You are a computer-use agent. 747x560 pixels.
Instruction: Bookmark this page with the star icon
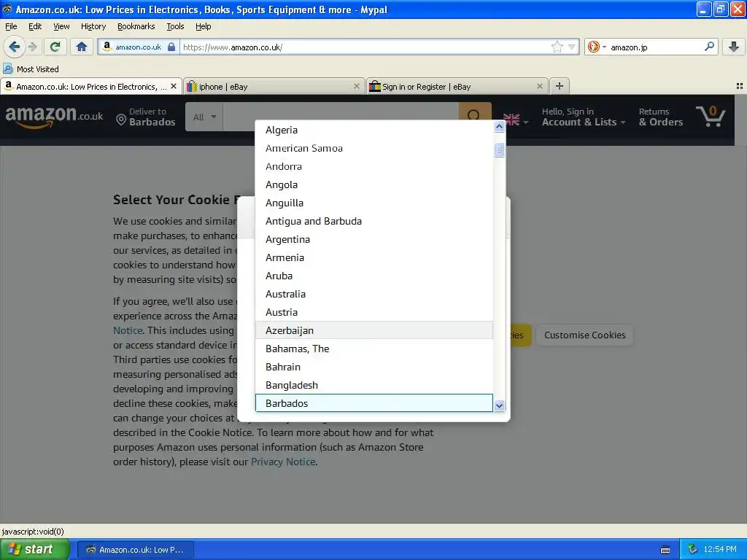(557, 47)
